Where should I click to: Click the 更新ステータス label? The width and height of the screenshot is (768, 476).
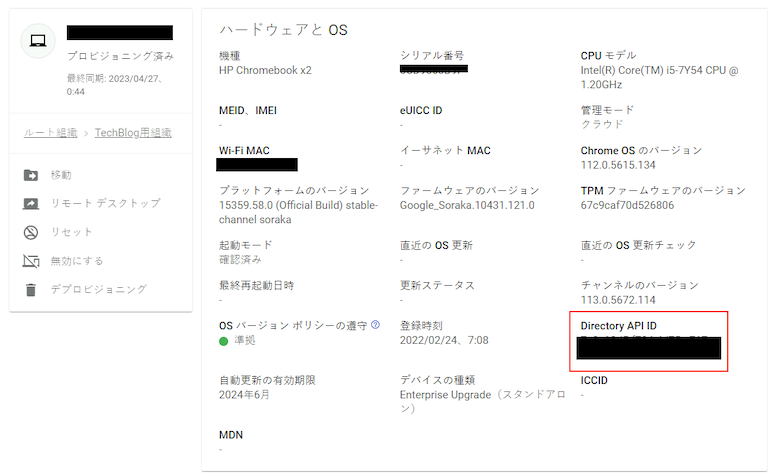click(437, 285)
